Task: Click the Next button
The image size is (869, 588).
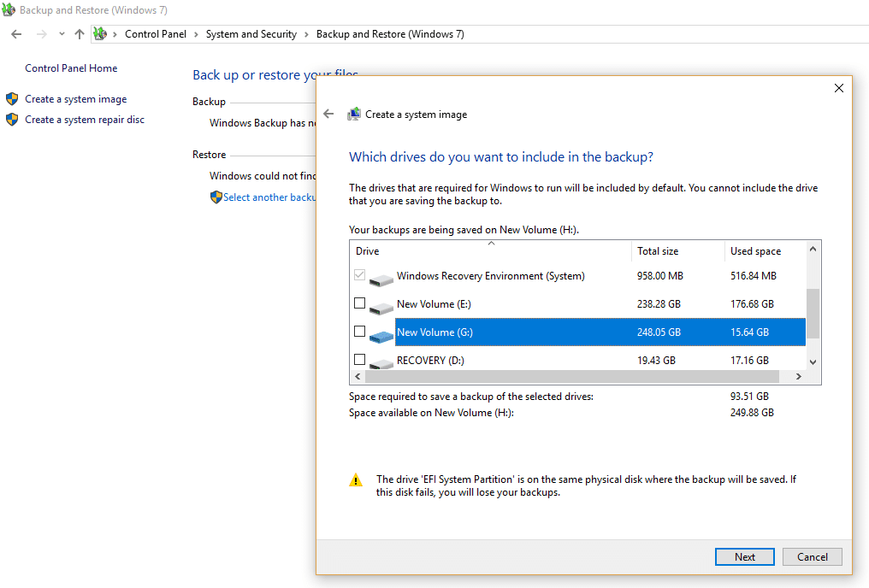Action: [744, 556]
